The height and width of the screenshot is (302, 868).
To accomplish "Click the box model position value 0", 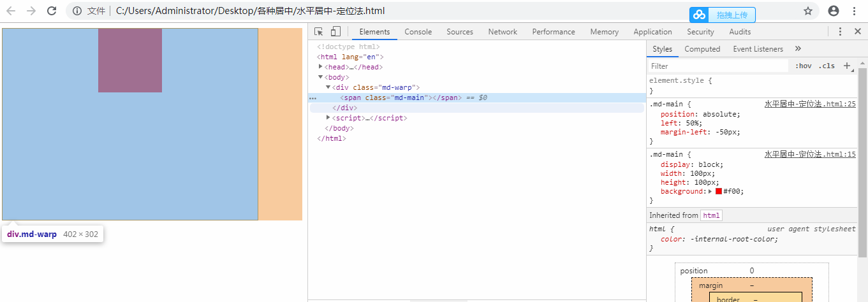I will 752,271.
